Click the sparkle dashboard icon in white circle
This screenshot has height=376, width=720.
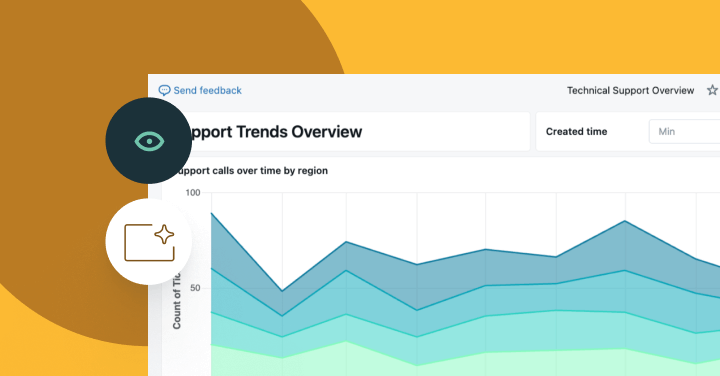(x=149, y=242)
